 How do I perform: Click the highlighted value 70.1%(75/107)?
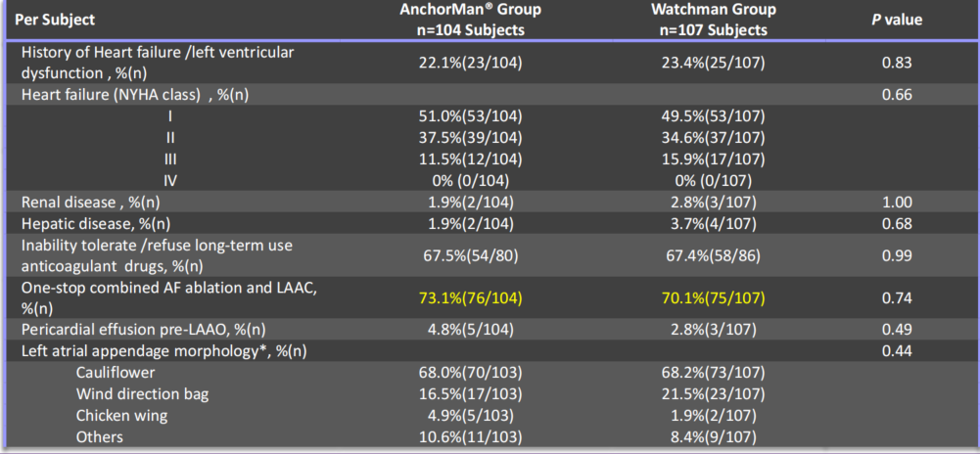[713, 297]
